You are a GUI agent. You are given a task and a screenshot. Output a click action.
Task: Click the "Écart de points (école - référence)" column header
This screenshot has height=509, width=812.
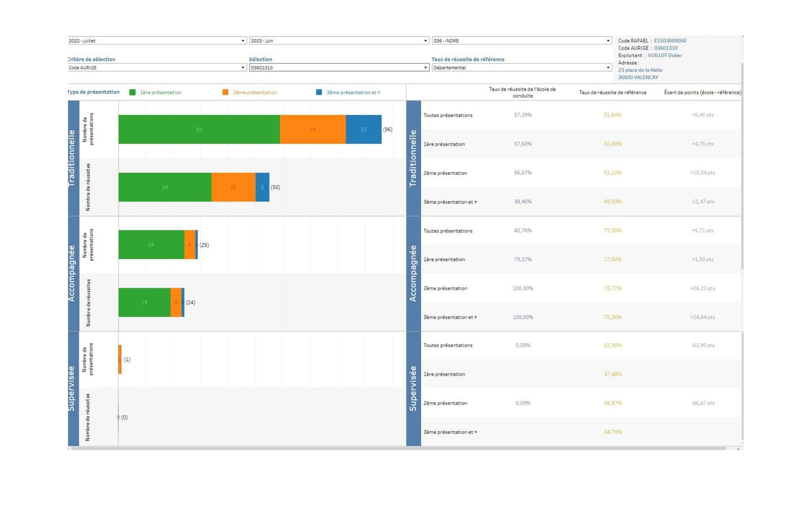tap(703, 93)
